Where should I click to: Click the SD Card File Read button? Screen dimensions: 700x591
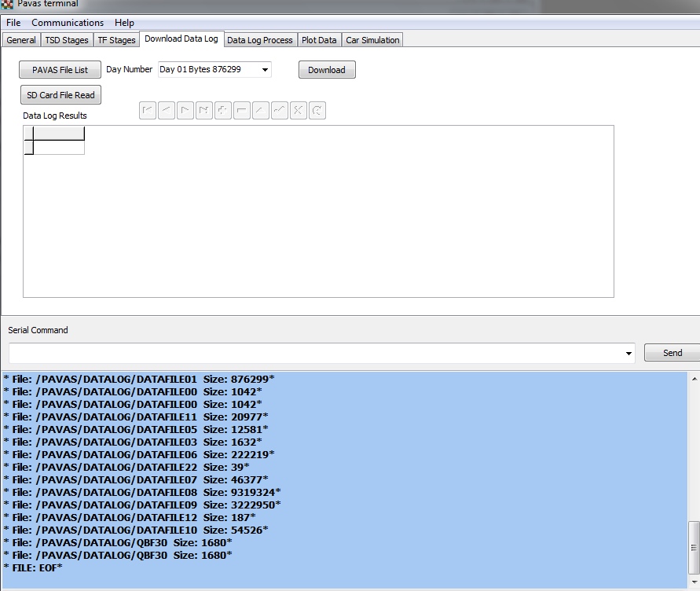60,95
